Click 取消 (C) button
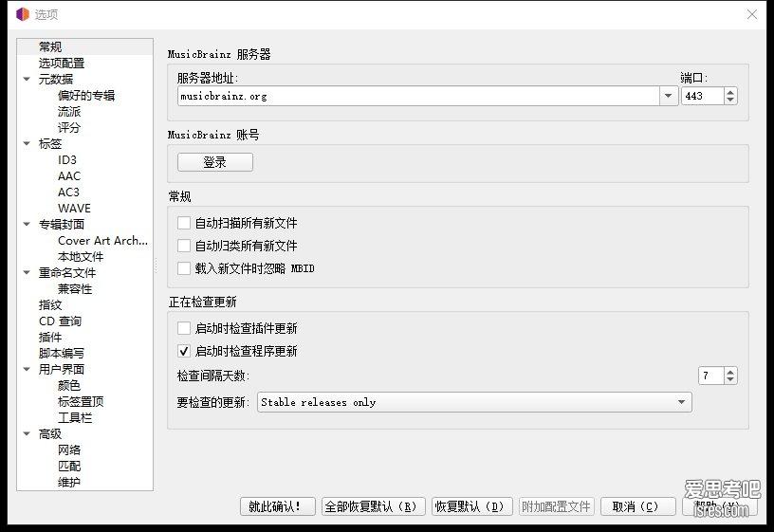774x532 pixels. click(637, 506)
